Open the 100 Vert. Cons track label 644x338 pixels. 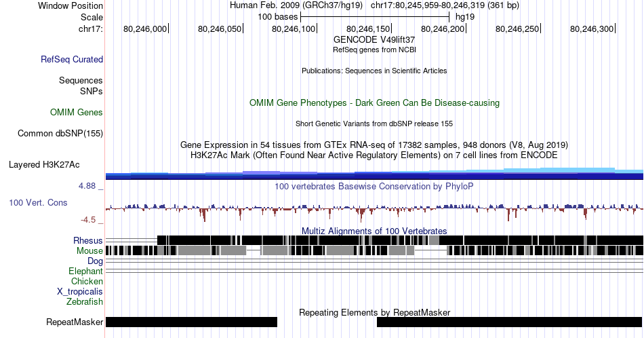pos(38,202)
